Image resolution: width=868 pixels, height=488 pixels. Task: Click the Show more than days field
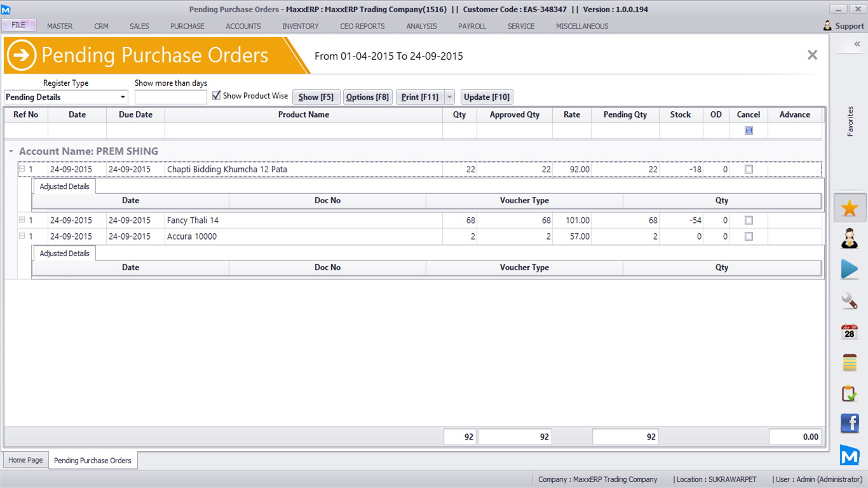click(170, 97)
